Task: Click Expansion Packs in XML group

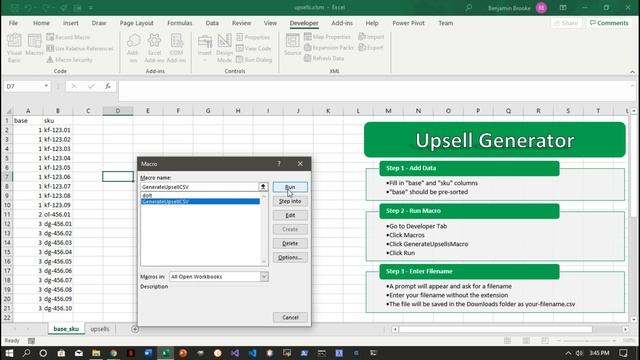Action: [x=329, y=47]
